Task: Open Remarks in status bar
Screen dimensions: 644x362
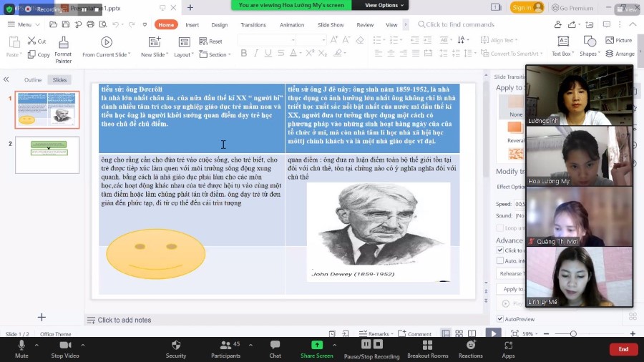Action: pyautogui.click(x=376, y=333)
